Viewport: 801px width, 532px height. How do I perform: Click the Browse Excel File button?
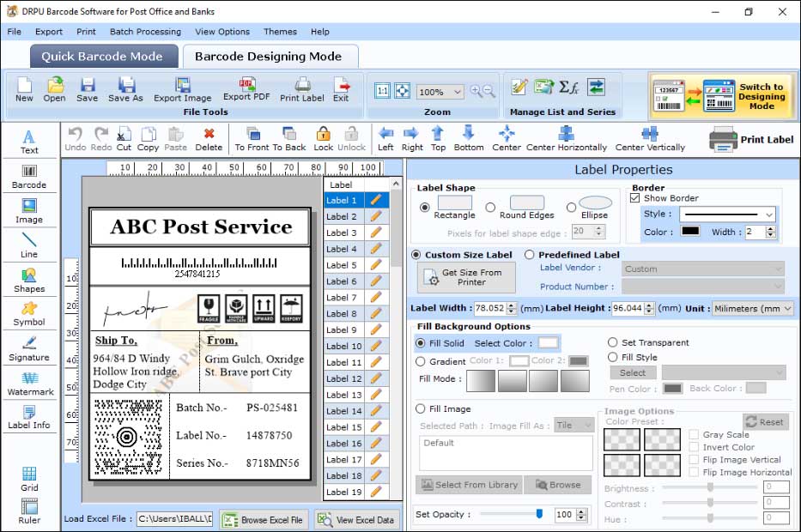pyautogui.click(x=264, y=520)
